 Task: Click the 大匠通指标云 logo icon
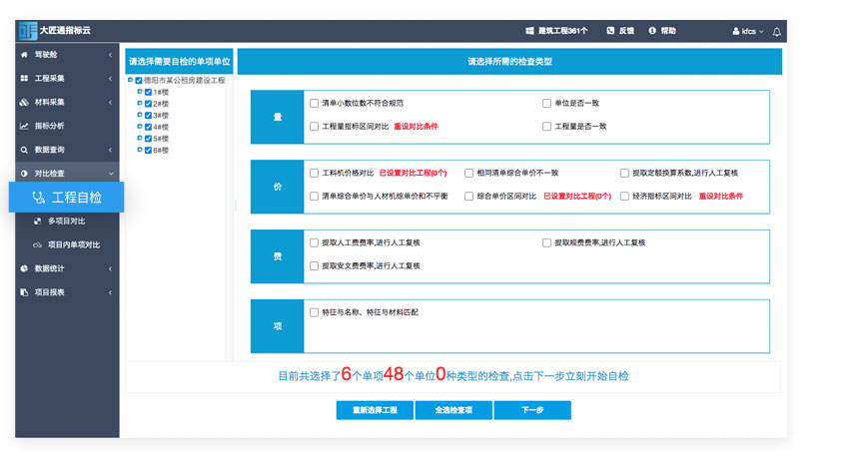27,31
